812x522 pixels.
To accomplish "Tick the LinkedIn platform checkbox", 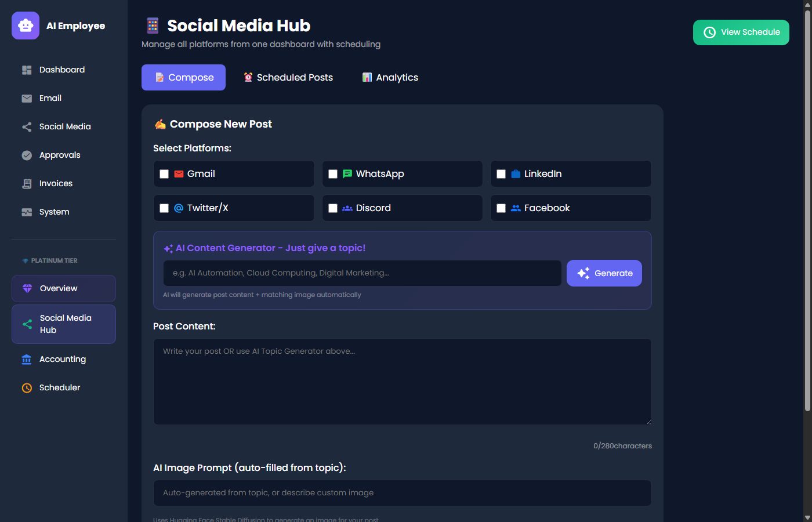I will click(501, 174).
